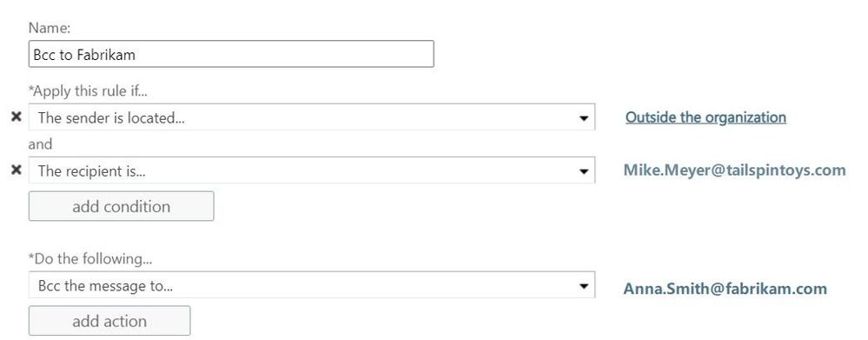Click the add action button
This screenshot has width=868, height=340.
(x=109, y=321)
